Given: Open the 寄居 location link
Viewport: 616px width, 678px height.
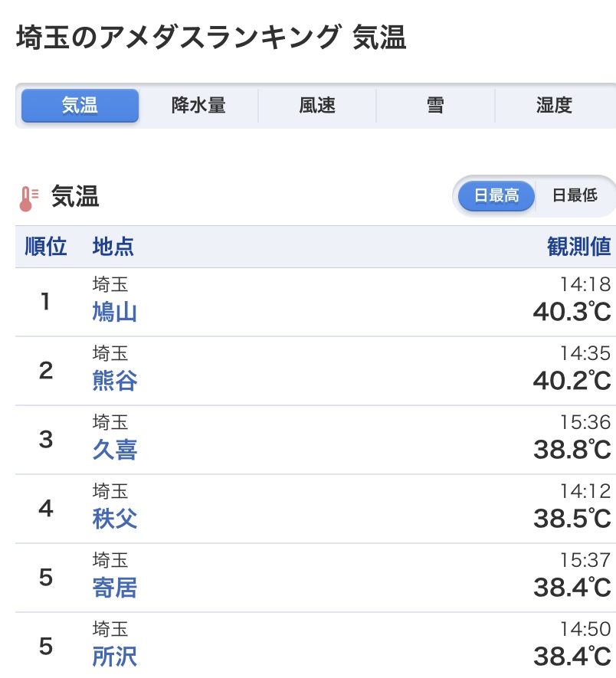Looking at the screenshot, I should tap(115, 588).
